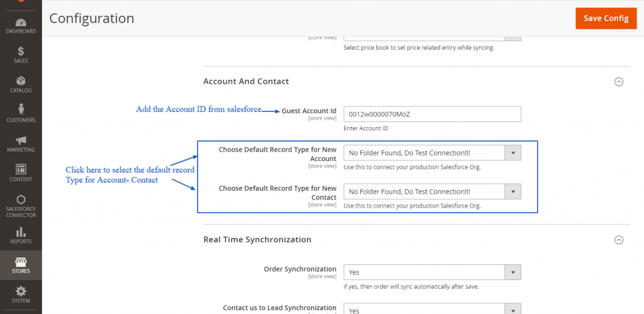
Task: Open the Customers person icon
Action: tap(21, 113)
